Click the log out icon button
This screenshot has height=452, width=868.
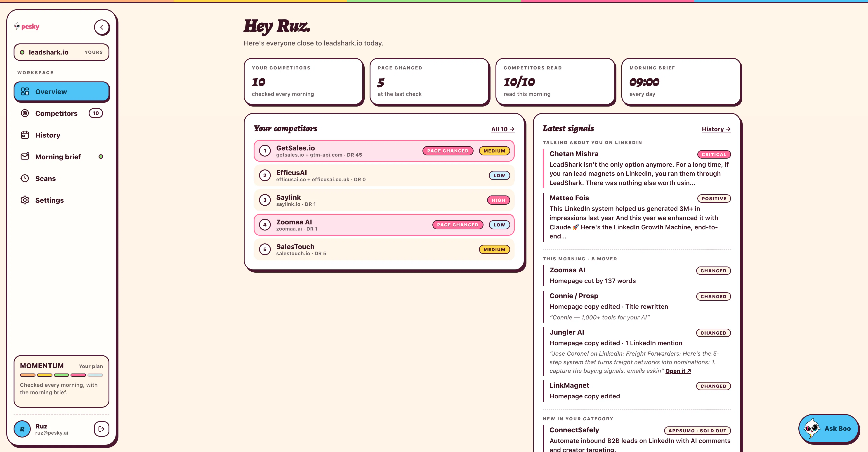pyautogui.click(x=101, y=429)
